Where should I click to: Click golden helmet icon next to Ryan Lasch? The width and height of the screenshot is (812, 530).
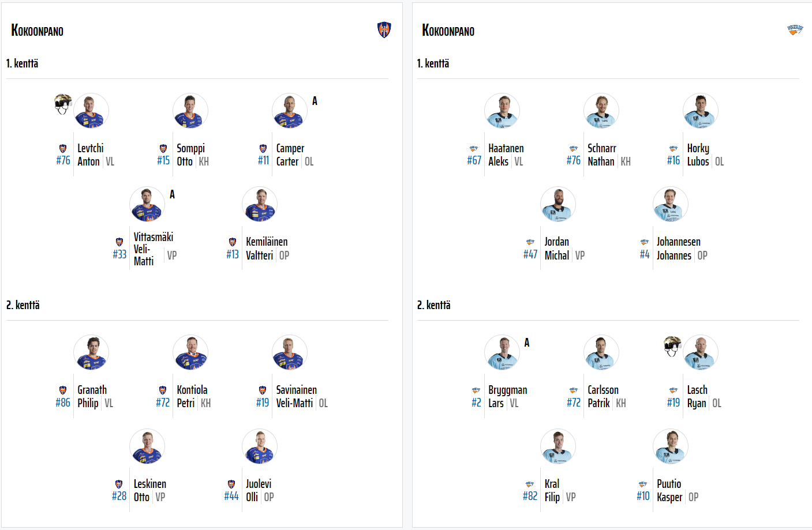pyautogui.click(x=672, y=346)
